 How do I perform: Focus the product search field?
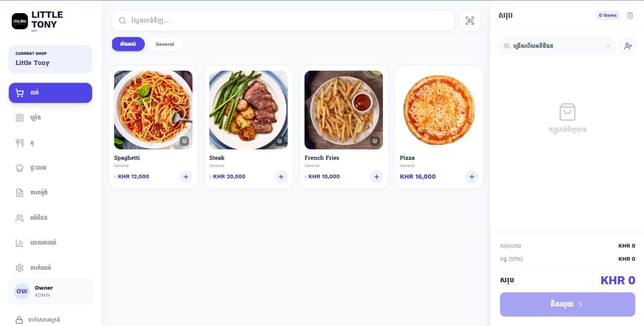pos(283,21)
